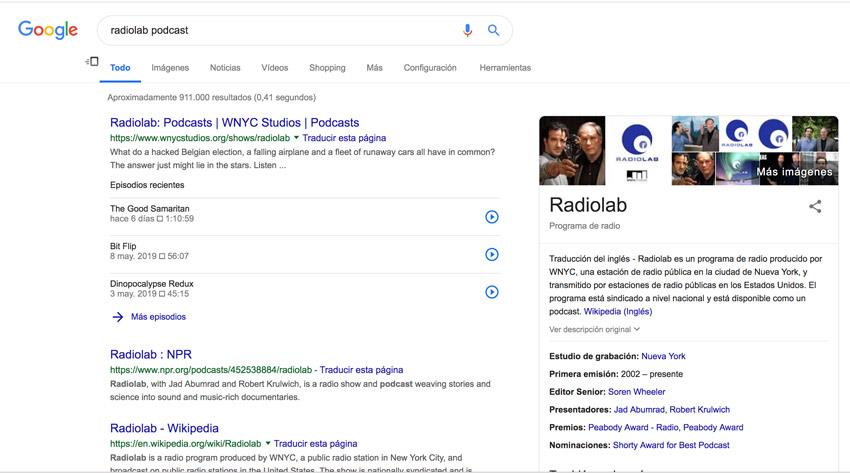
Task: Click the Bit Flip episode title
Action: 123,246
